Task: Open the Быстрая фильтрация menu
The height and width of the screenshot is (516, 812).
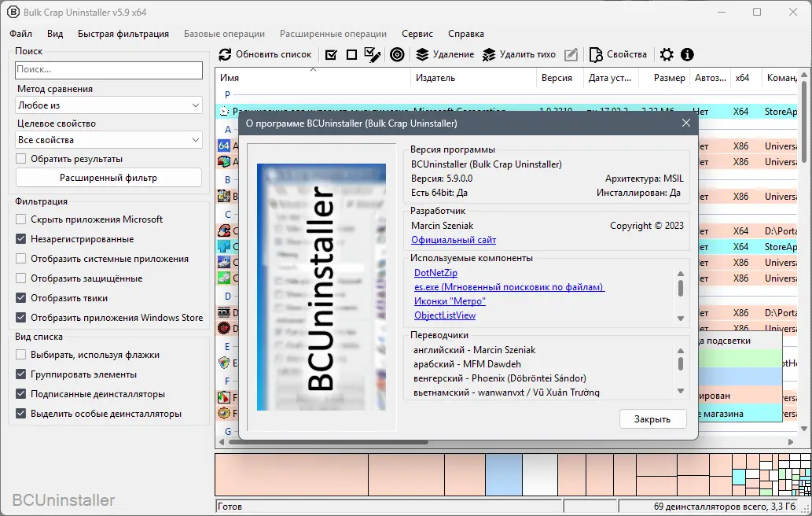Action: tap(123, 34)
